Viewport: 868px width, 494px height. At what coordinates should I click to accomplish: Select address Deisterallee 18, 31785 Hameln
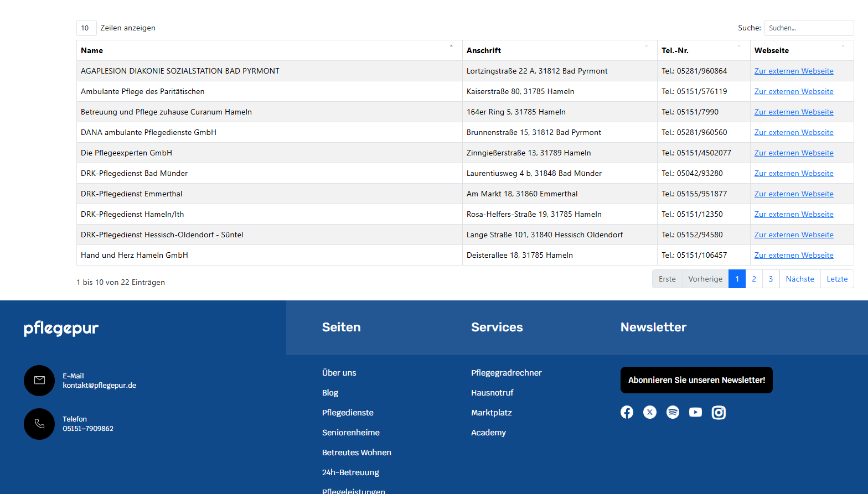560,255
